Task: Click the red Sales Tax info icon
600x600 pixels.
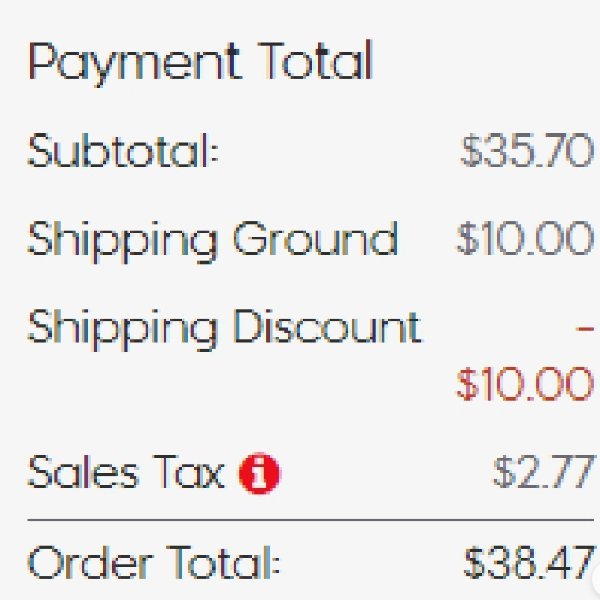Action: 259,473
